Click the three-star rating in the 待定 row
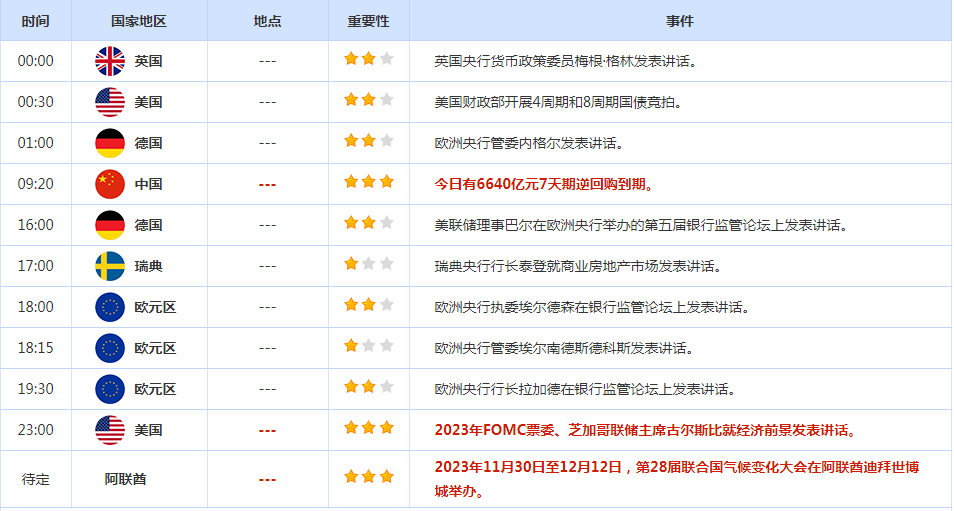 click(369, 477)
